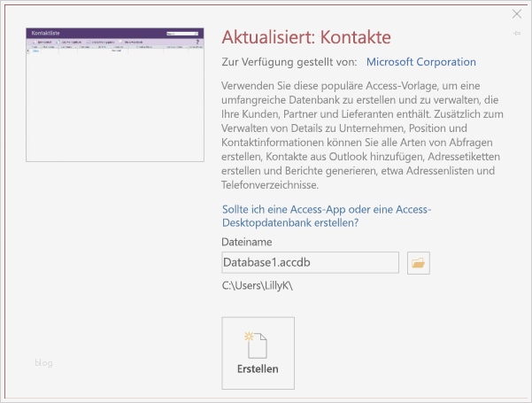Click into the Dateiname field Database1.accdb
The image size is (532, 403).
[x=310, y=262]
